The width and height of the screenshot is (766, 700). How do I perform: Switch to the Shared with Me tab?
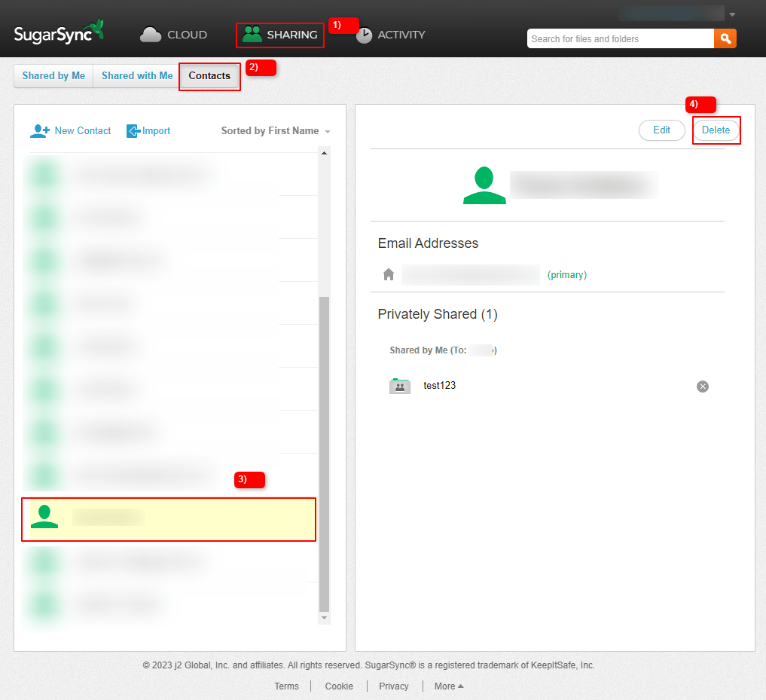coord(137,76)
